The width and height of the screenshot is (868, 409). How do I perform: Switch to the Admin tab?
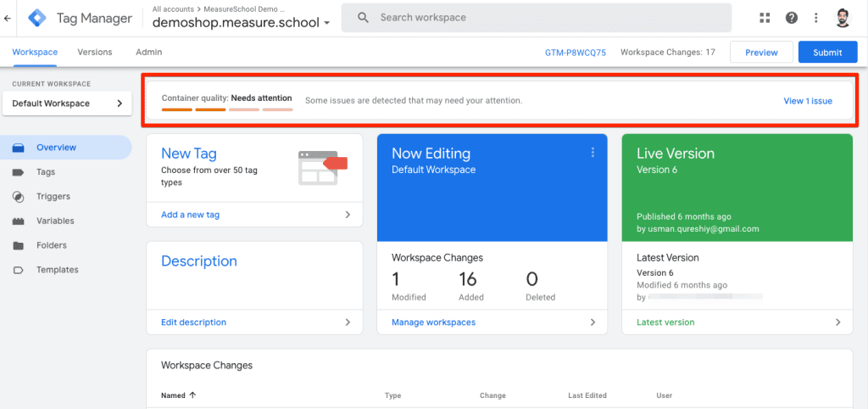149,53
